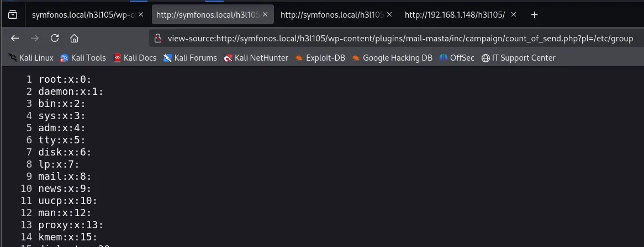
Task: Close the symfonos.local/h3l105/wp-c tab
Action: 141,14
